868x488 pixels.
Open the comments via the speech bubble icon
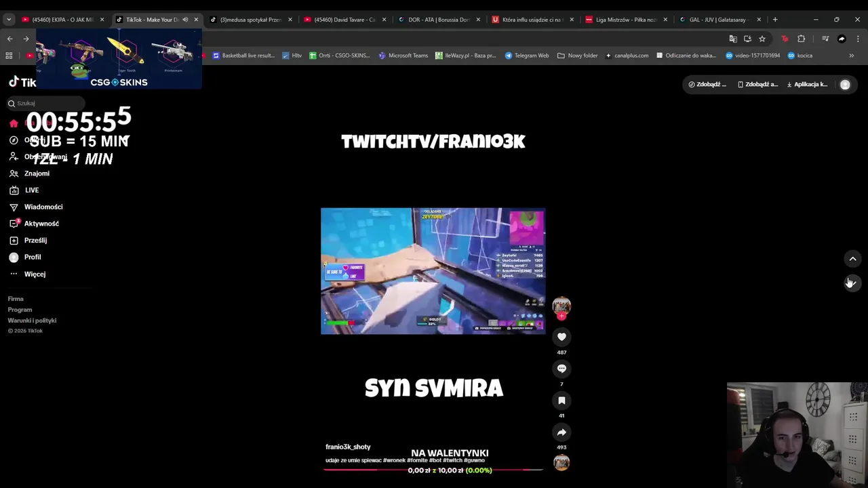pyautogui.click(x=561, y=369)
